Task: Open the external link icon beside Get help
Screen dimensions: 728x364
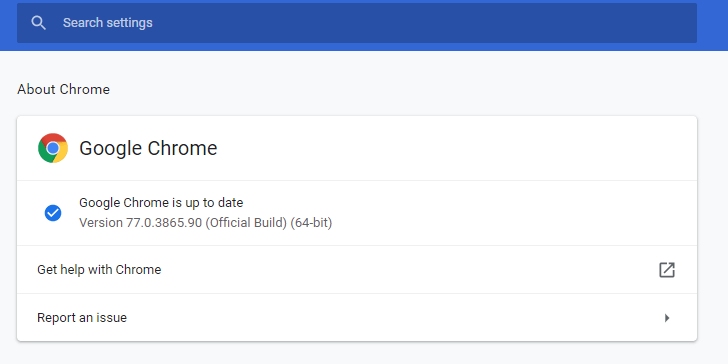Action: point(667,270)
